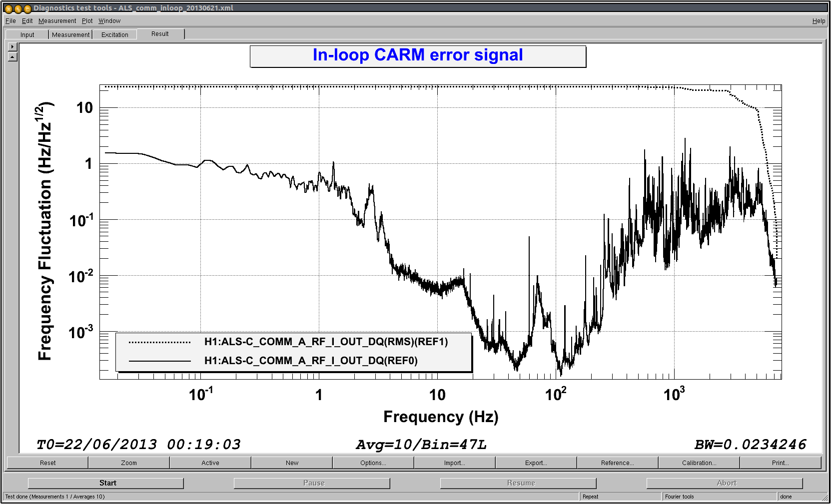Click the up-arrow panel collapse icon
Viewport: 831px width, 504px height.
(13, 57)
